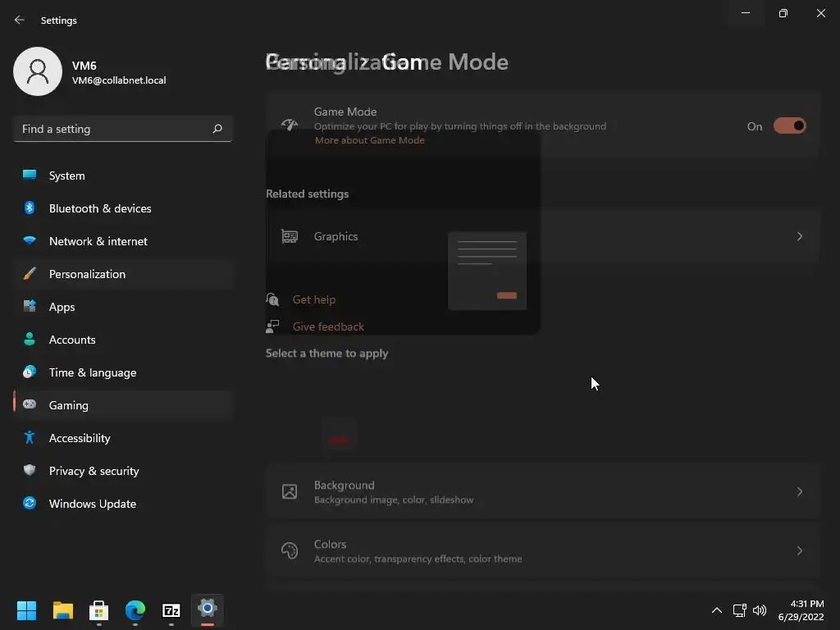Screen dimensions: 840x630
Task: Click the Background picture icon
Action: click(290, 492)
